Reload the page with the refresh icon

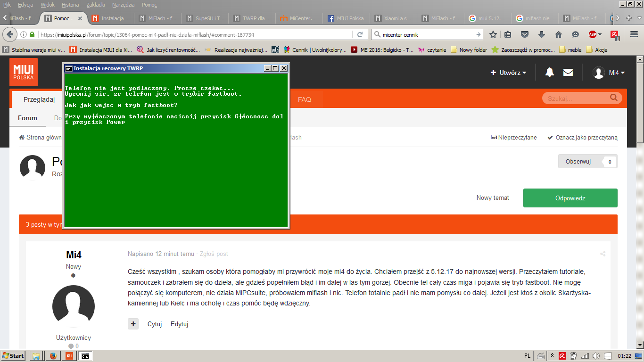(x=360, y=34)
